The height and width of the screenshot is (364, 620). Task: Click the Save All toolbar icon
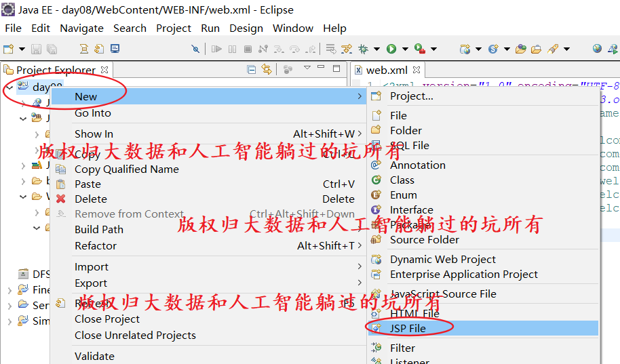pos(52,49)
